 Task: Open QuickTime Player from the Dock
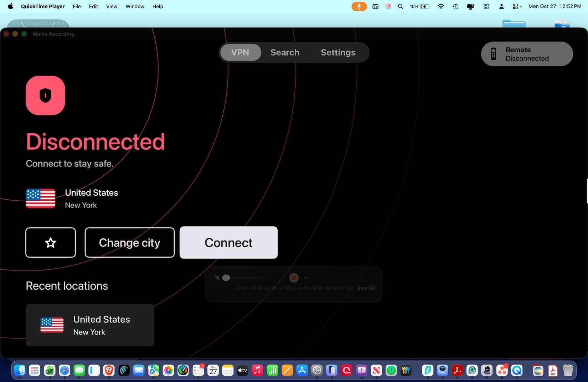pos(517,371)
